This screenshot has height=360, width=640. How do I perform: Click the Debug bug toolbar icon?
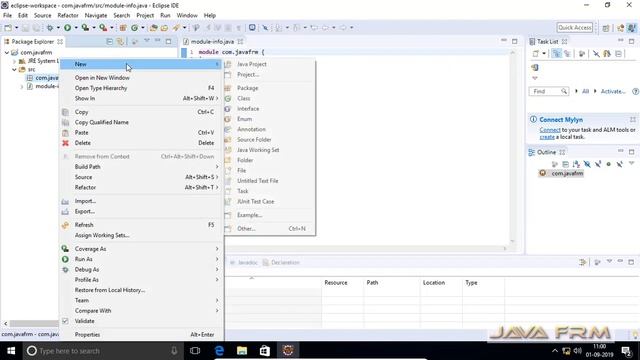pos(50,28)
